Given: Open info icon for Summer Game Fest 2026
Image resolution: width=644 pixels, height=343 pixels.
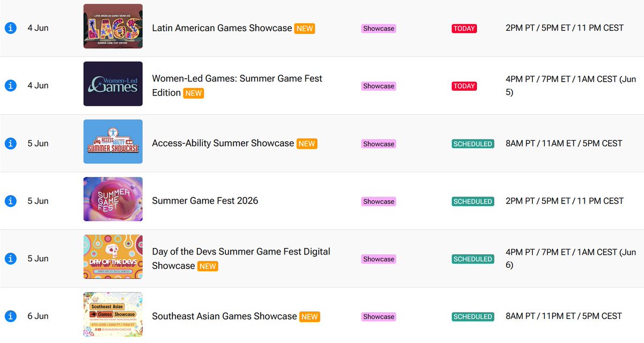Looking at the screenshot, I should point(10,201).
